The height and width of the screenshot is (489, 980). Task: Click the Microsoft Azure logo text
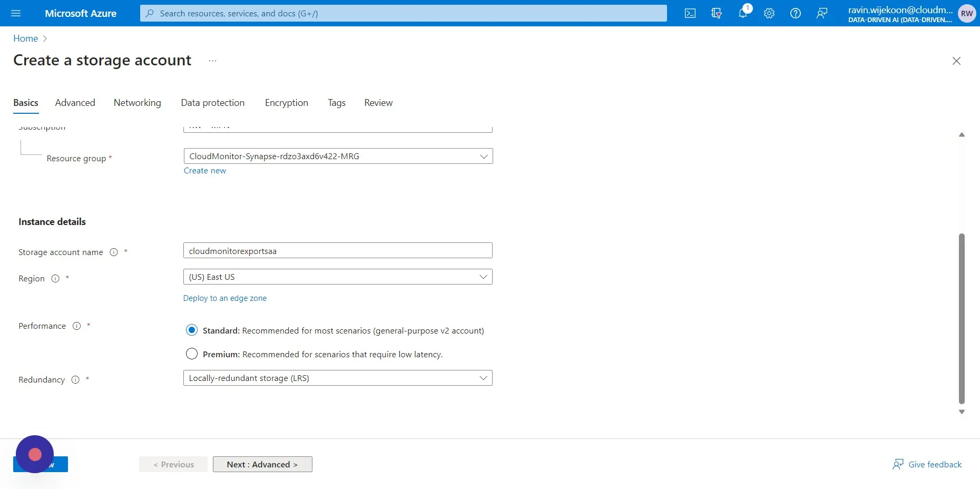point(81,13)
